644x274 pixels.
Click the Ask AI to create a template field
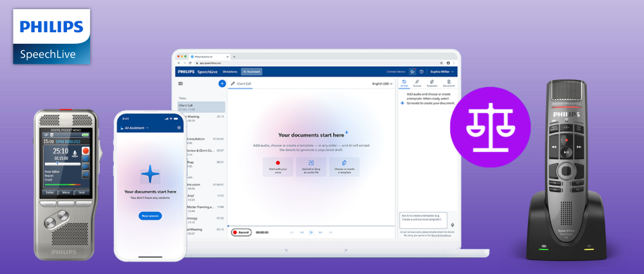(x=423, y=220)
